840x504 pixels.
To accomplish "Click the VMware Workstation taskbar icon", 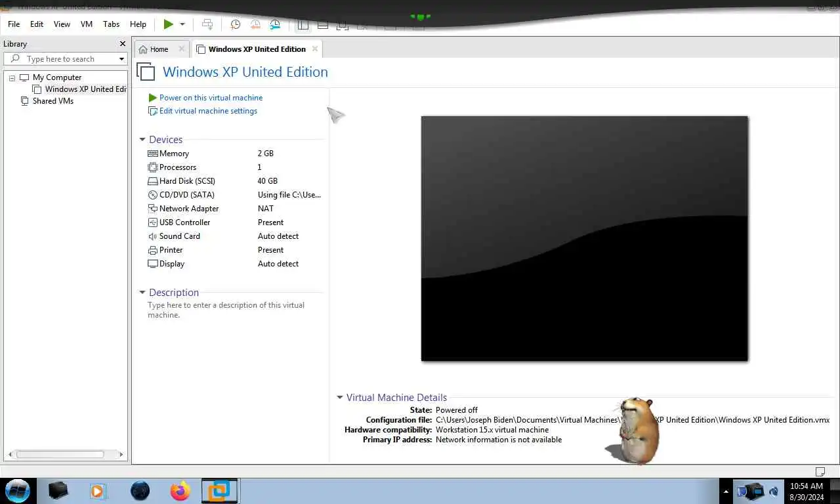I will (x=219, y=491).
